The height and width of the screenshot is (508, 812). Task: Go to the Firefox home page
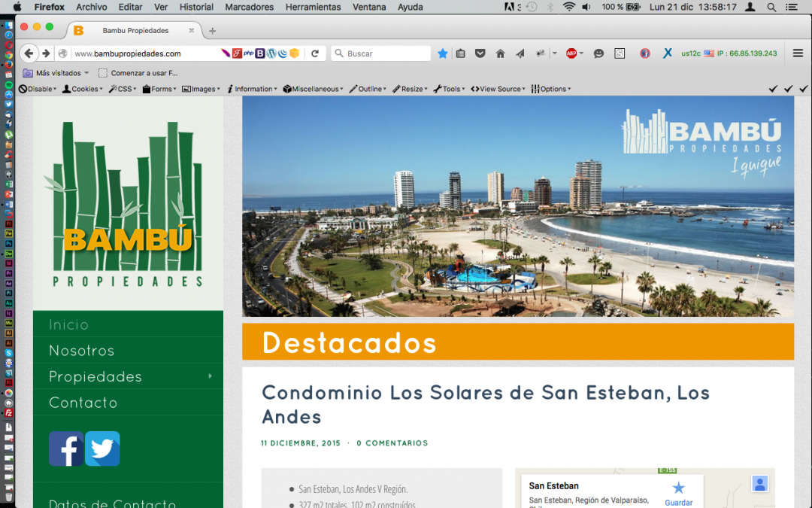tap(500, 53)
